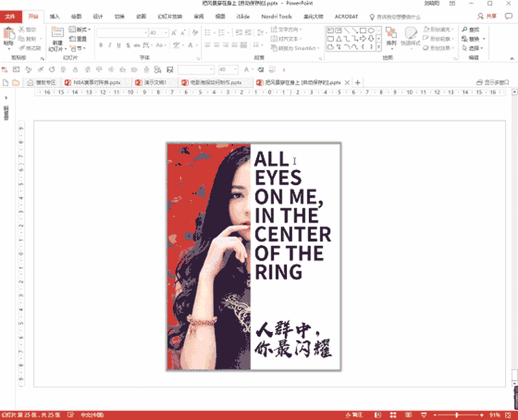Image resolution: width=518 pixels, height=420 pixels.
Task: Select the right arrow shape in gallery
Action: tap(363, 39)
